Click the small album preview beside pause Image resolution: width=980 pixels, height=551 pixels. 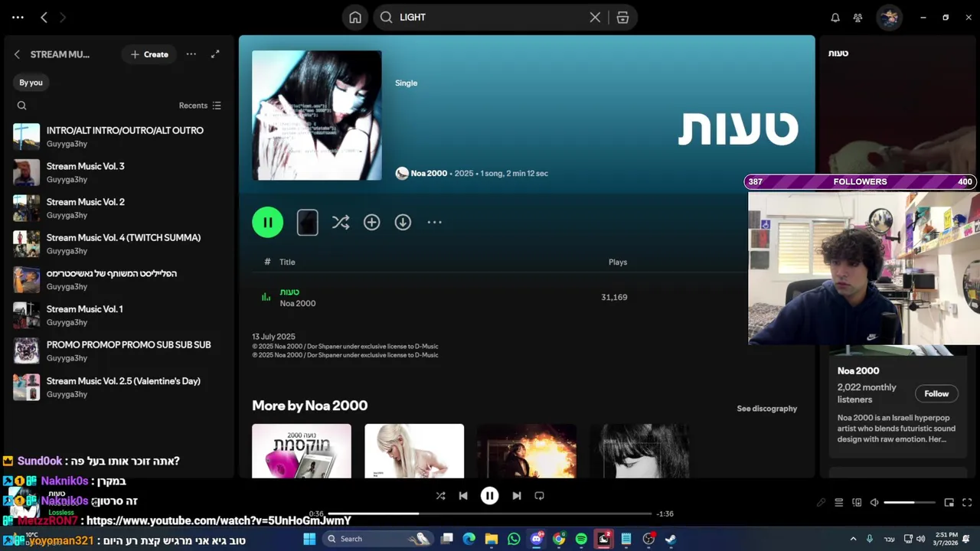(x=307, y=222)
